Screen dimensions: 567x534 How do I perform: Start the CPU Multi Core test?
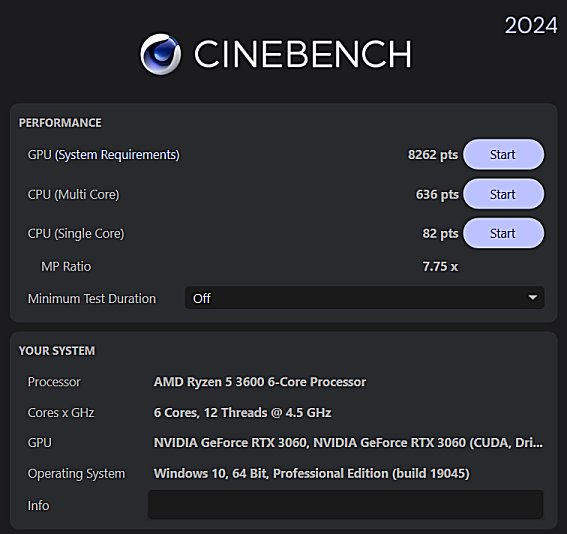pos(503,194)
